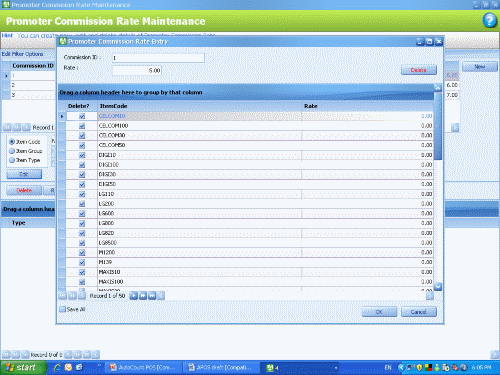Screen dimensions: 500x375
Task: Click the Windows start button
Action: tap(23, 368)
